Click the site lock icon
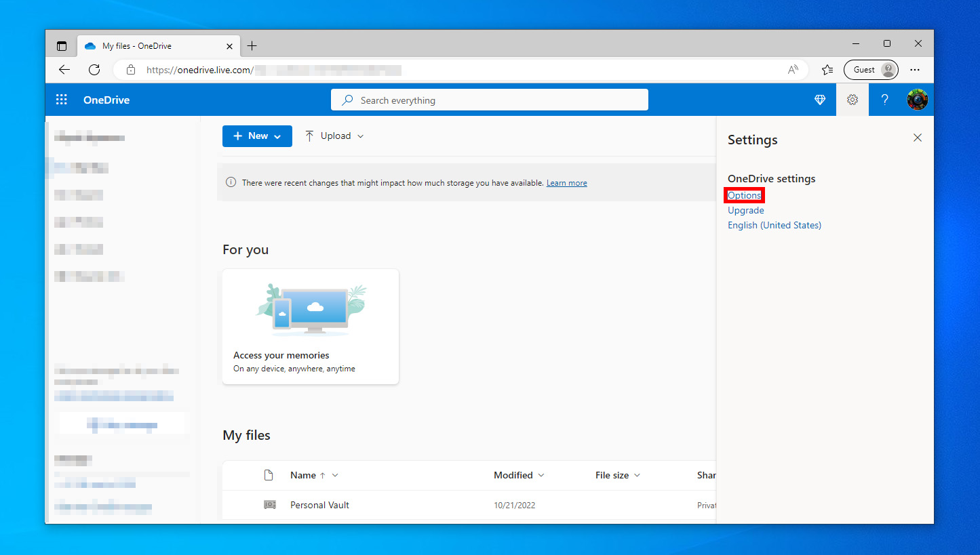 pos(132,70)
